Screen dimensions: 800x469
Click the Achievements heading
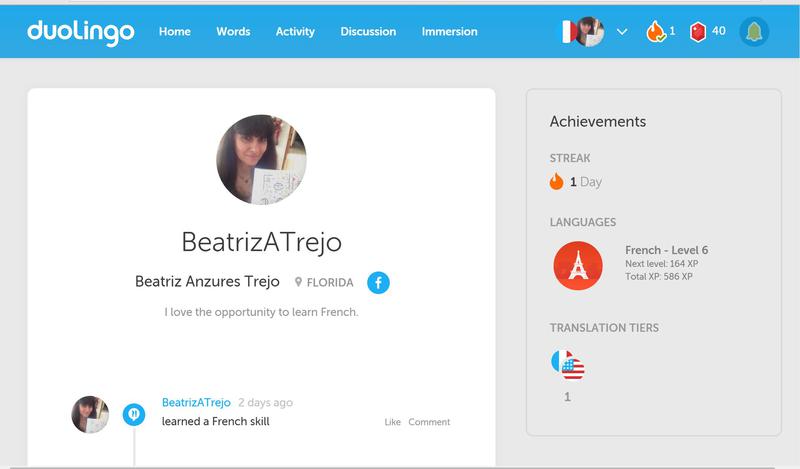coord(597,121)
